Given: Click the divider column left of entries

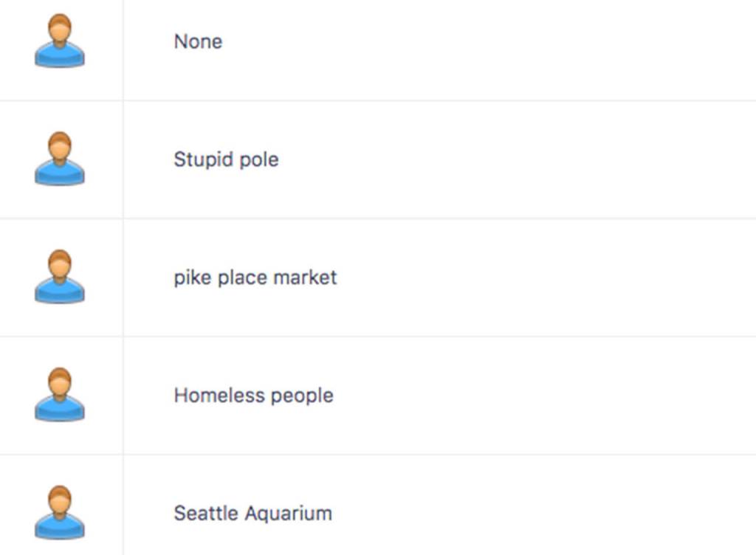Looking at the screenshot, I should [x=123, y=277].
